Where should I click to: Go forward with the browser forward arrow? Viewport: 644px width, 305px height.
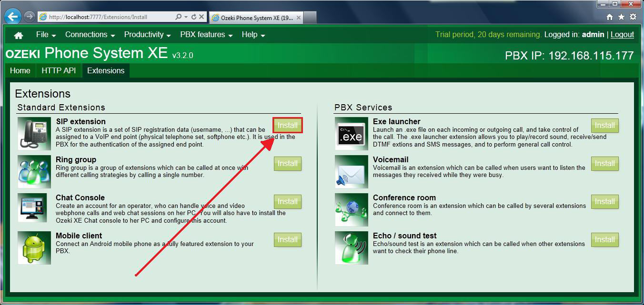30,17
